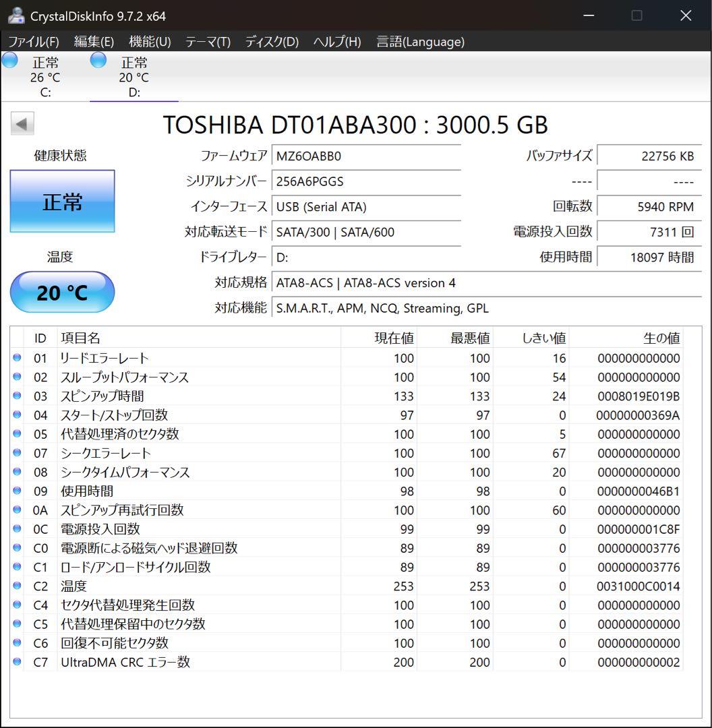
Task: Click status dot for シークタイムパフォーマンス row
Action: point(17,472)
